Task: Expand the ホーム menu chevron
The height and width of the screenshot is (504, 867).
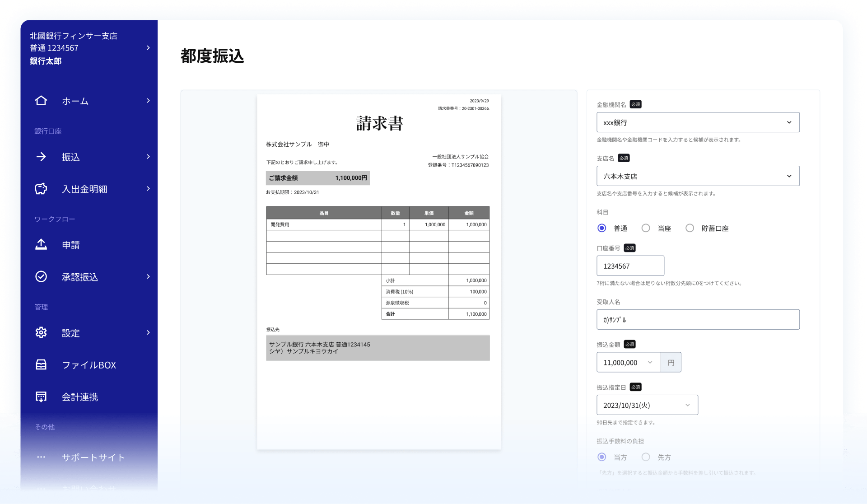Action: pos(148,101)
